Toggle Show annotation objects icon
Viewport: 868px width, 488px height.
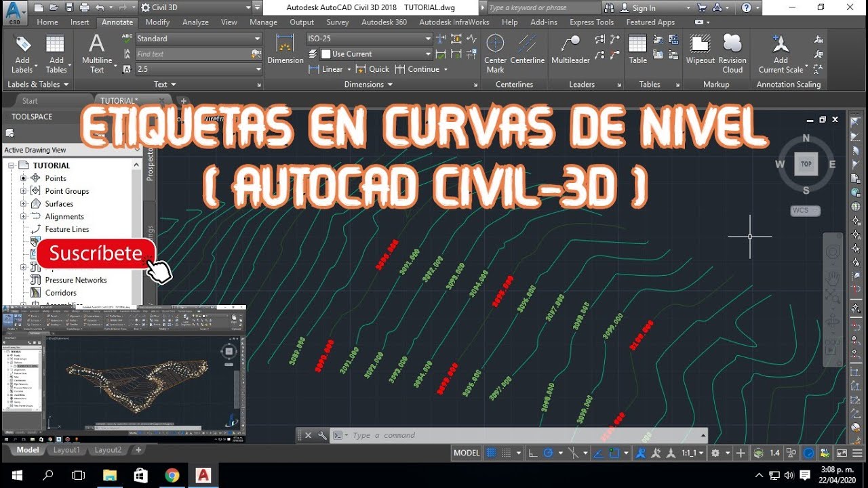[x=639, y=453]
